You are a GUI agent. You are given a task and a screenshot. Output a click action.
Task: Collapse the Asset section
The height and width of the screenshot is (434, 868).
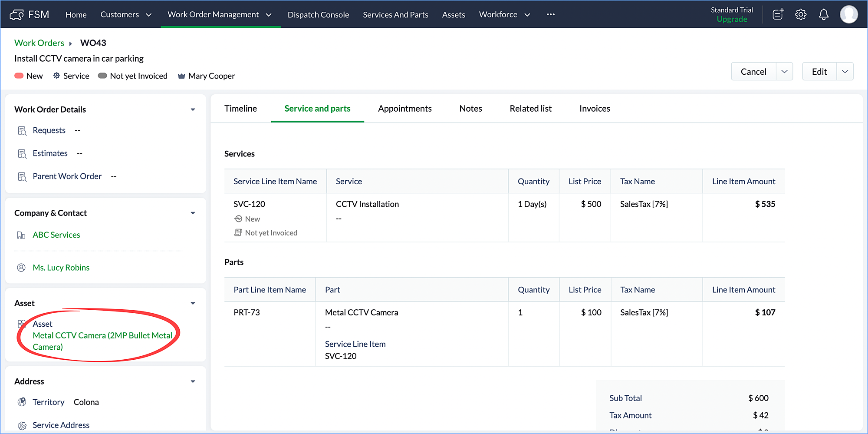[x=193, y=303]
